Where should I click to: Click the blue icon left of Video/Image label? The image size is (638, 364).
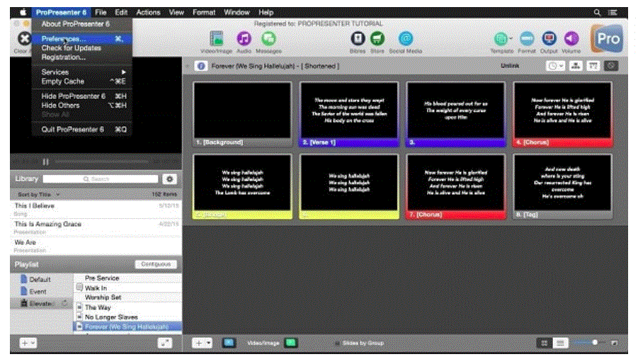[229, 343]
